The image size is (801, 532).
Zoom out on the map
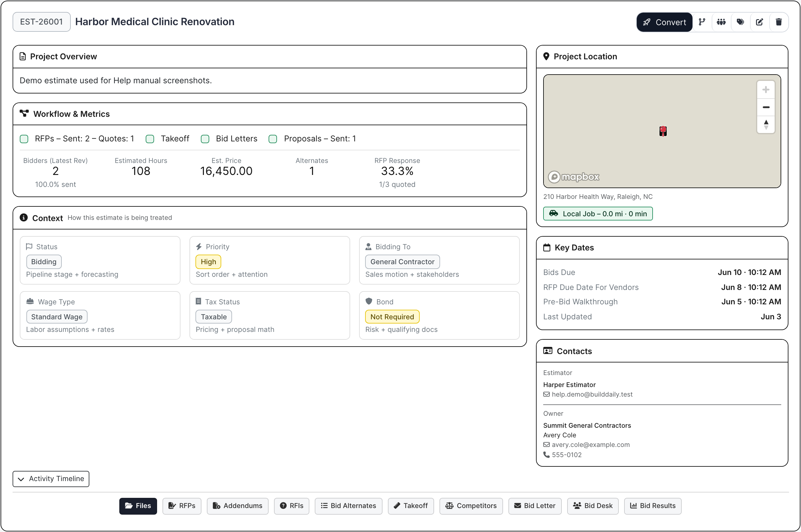point(766,107)
